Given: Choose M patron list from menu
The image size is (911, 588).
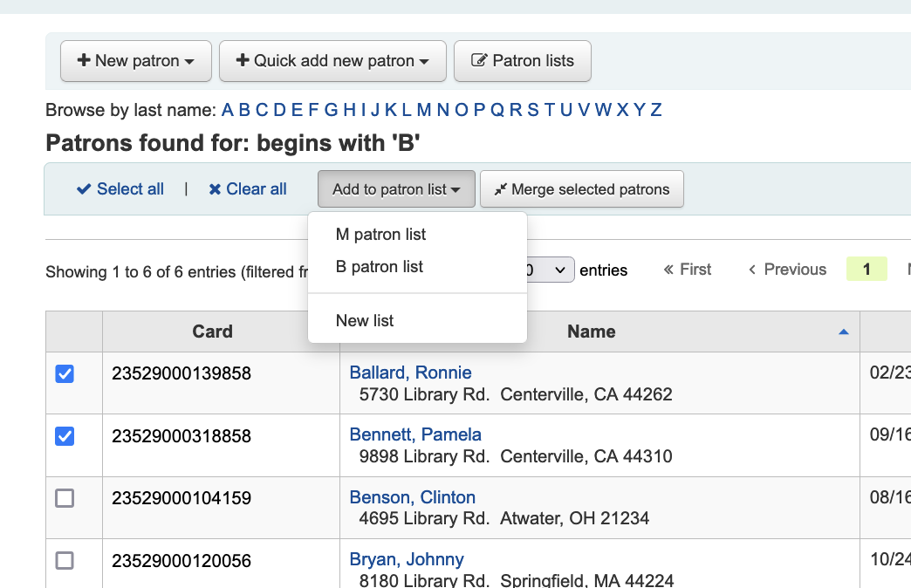Looking at the screenshot, I should click(380, 235).
